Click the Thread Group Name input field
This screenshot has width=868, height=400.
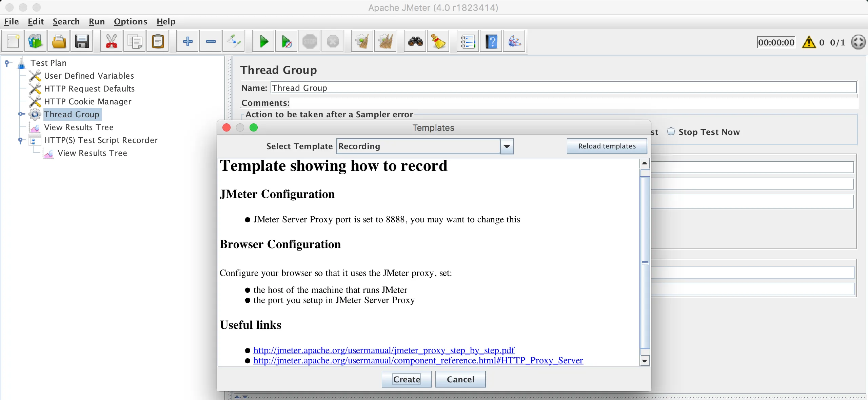563,88
